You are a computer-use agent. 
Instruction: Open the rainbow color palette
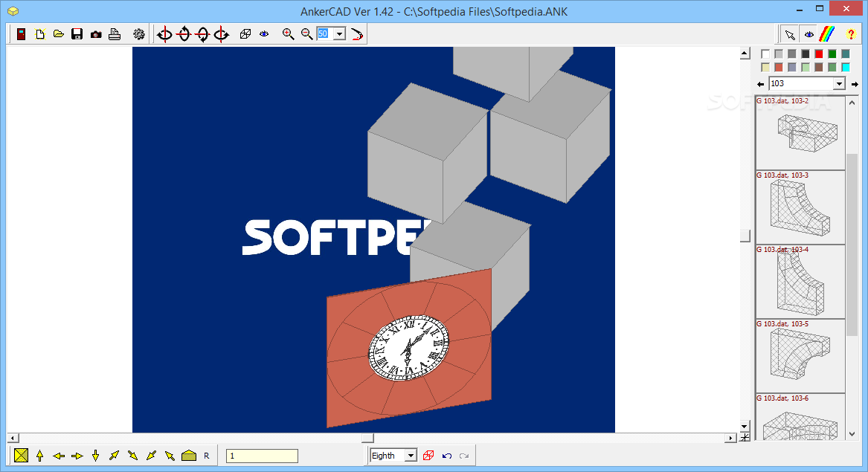click(827, 34)
